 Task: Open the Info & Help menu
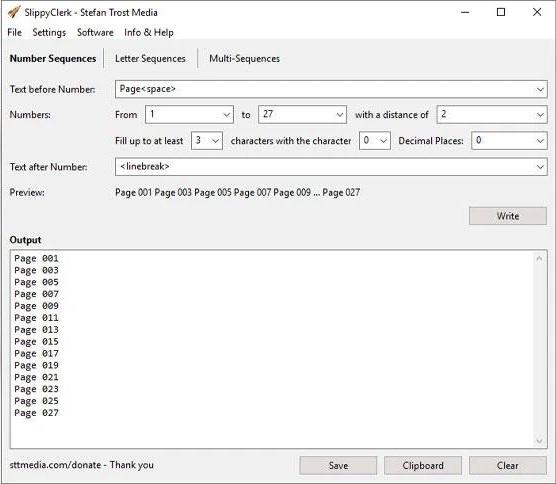(149, 33)
